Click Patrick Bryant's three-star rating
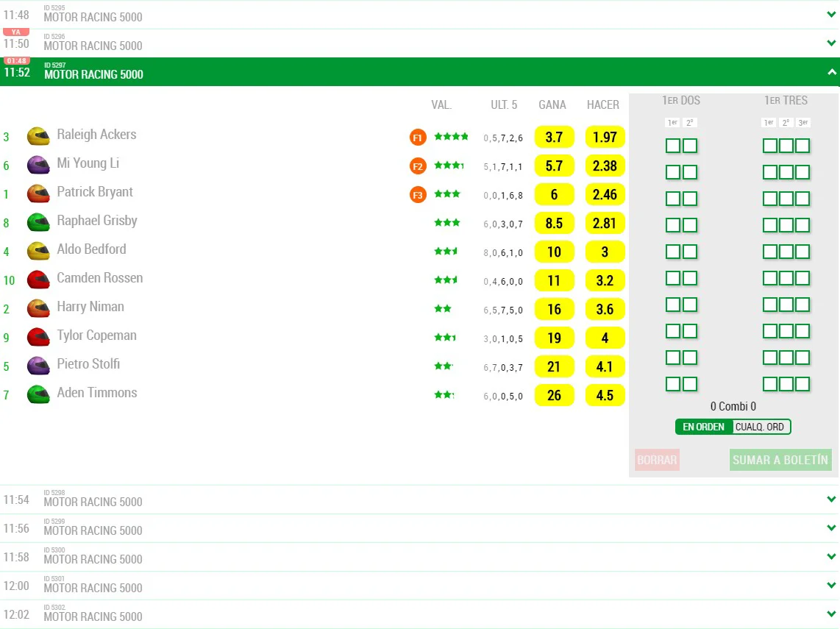Image resolution: width=840 pixels, height=629 pixels. pyautogui.click(x=447, y=194)
